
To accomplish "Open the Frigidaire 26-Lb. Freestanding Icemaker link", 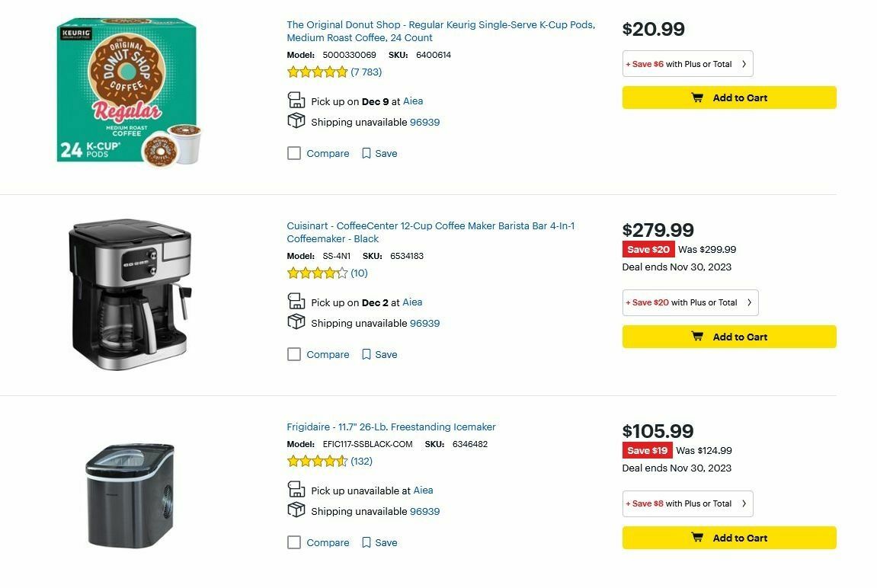I will [x=391, y=427].
